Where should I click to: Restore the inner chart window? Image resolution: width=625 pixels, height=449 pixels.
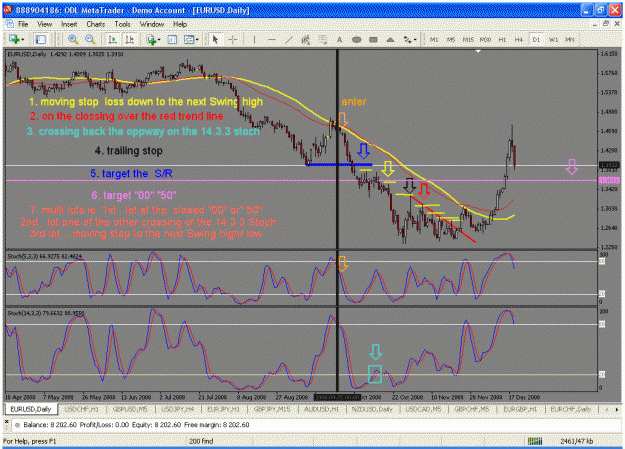606,24
